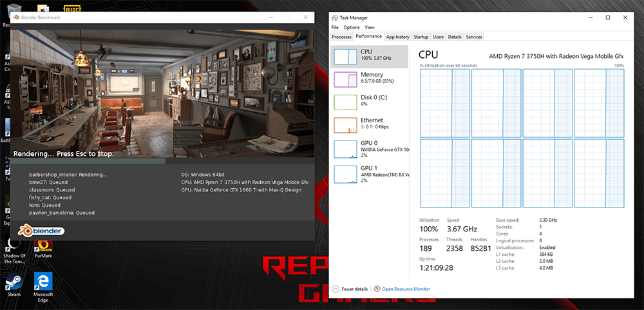This screenshot has height=310, width=644.
Task: Switch to the Services tab
Action: (473, 37)
